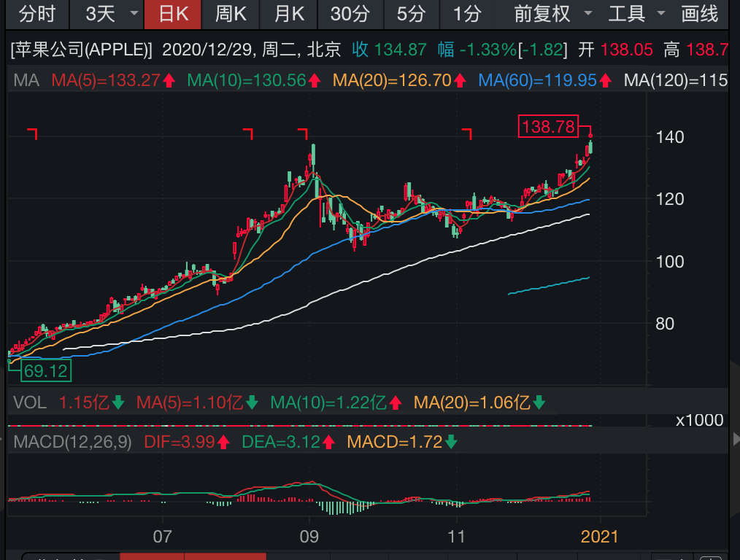The height and width of the screenshot is (560, 740).
Task: Choose the 30分 interval tab
Action: point(350,14)
